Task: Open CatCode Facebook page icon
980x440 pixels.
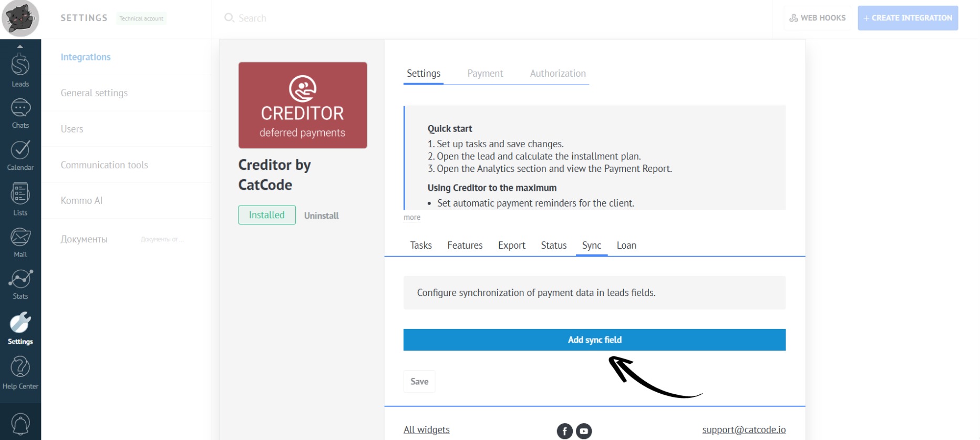Action: point(564,431)
